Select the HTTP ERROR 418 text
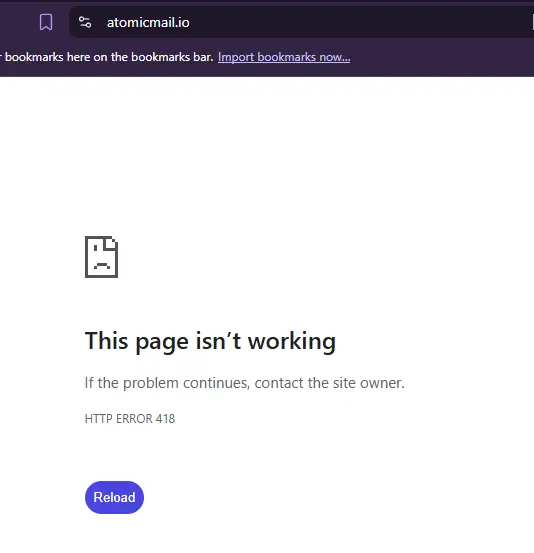The image size is (534, 553). 130,419
